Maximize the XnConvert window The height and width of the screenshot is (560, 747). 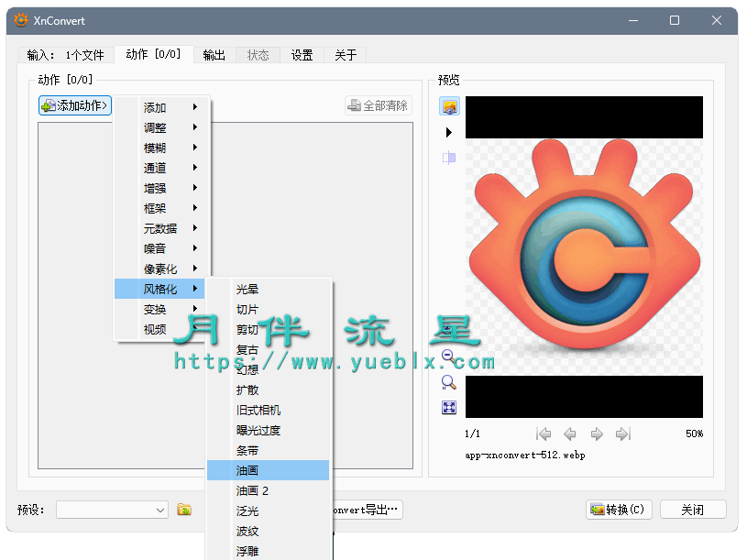[x=674, y=20]
